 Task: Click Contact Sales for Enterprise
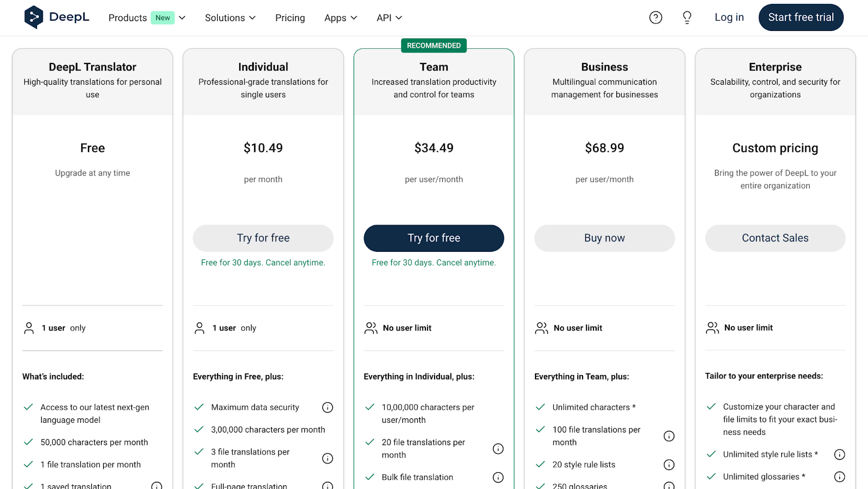click(x=775, y=238)
